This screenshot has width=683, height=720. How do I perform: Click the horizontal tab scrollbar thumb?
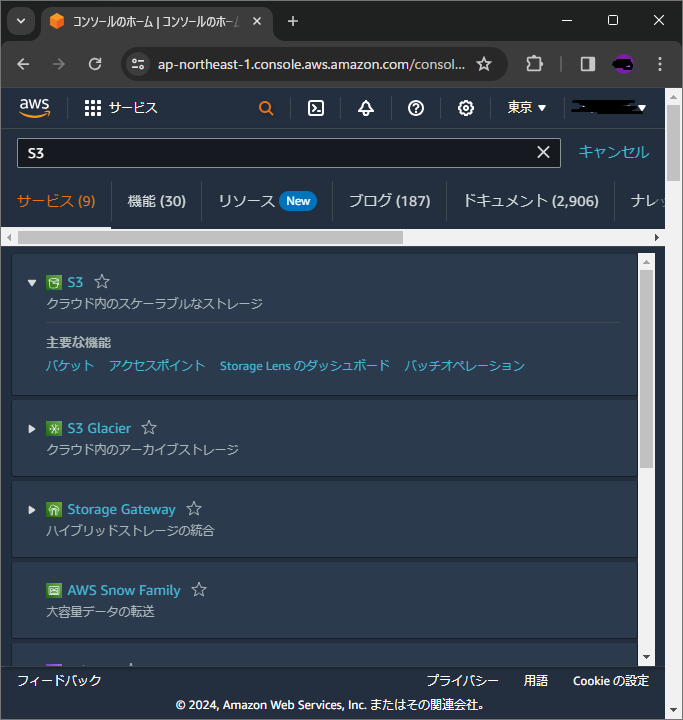point(210,237)
